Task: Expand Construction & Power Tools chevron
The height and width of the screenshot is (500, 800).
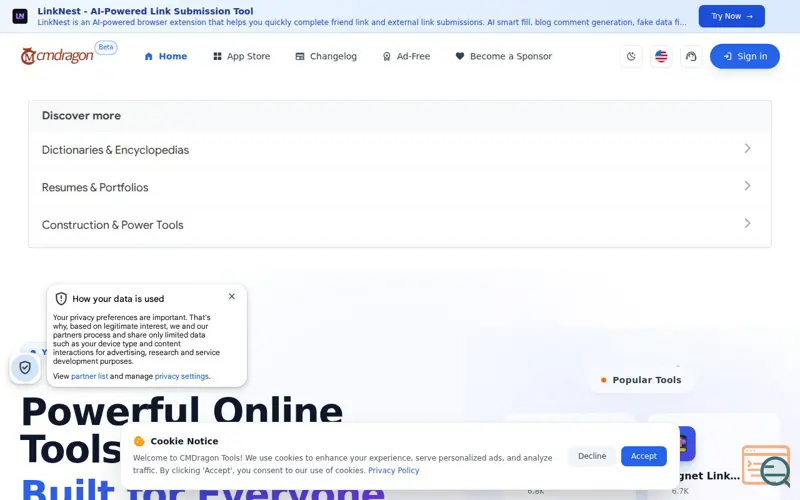Action: (x=747, y=223)
